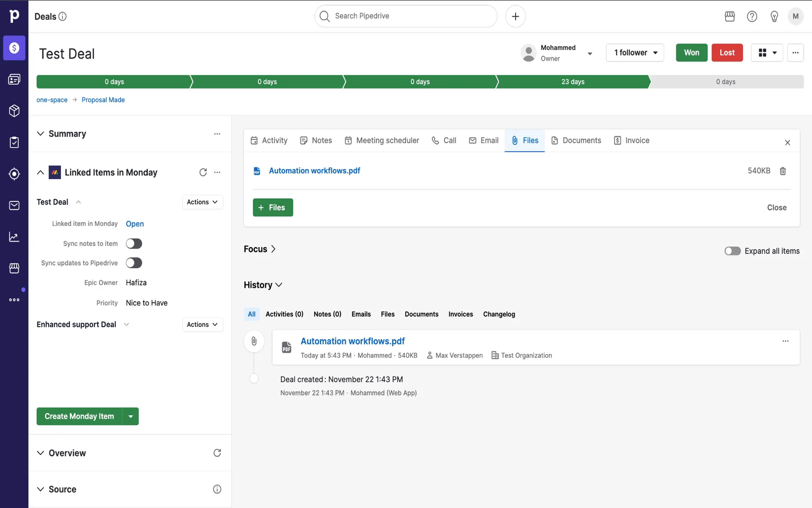
Task: Expand the Enhanced support Deal item
Action: [127, 325]
